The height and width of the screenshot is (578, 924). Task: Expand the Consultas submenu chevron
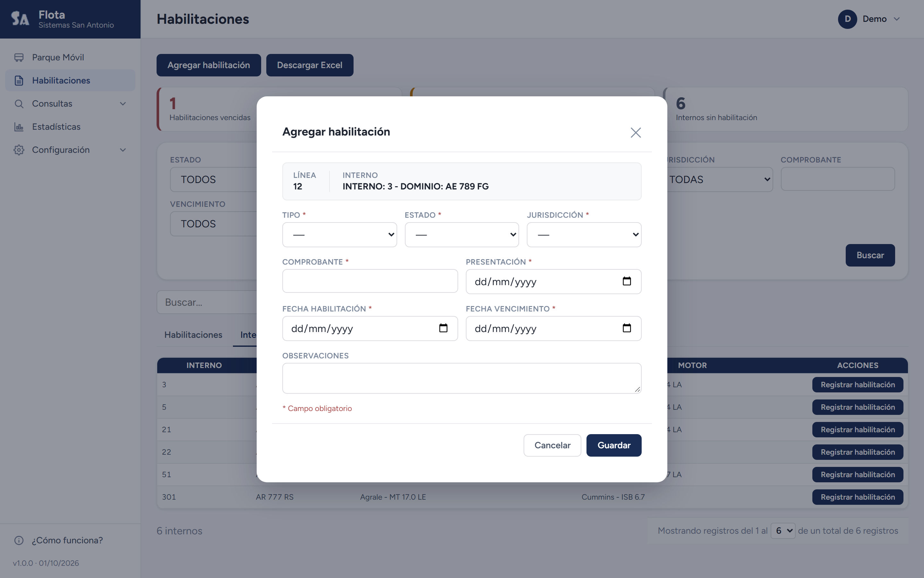[x=123, y=104]
